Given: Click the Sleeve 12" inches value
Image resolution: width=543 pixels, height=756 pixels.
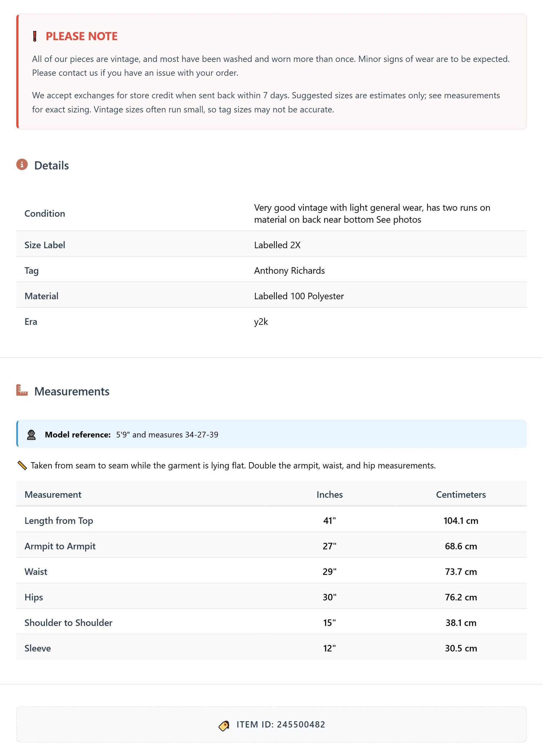Looking at the screenshot, I should (329, 648).
